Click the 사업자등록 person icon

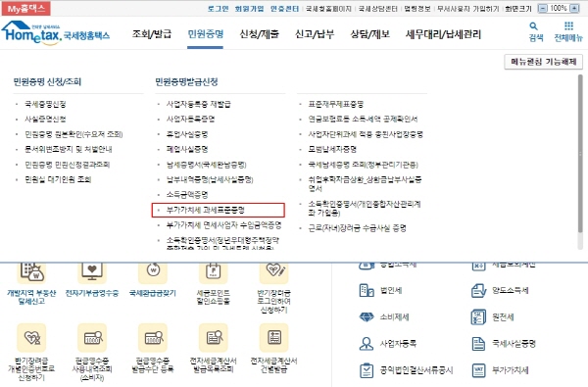(x=367, y=344)
